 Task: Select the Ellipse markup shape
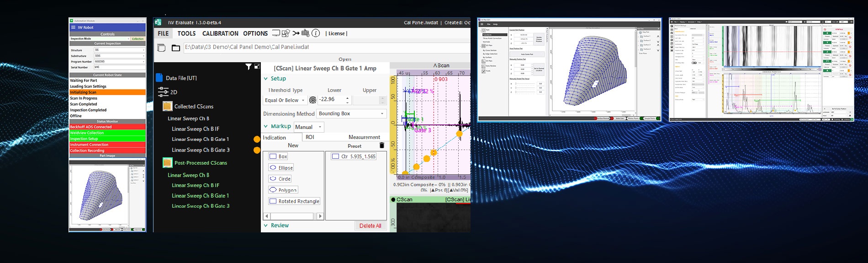click(281, 168)
